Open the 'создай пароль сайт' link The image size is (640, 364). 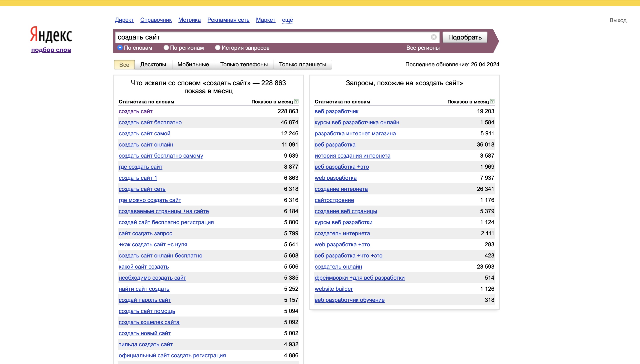click(145, 300)
